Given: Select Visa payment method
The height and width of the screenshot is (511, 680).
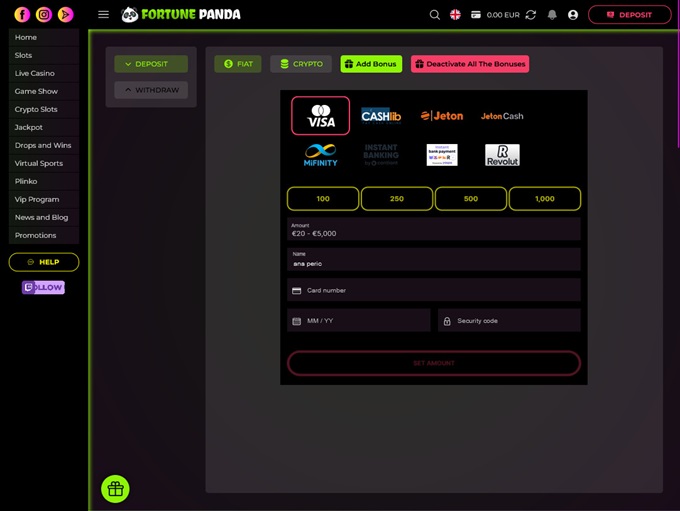Looking at the screenshot, I should (x=321, y=116).
